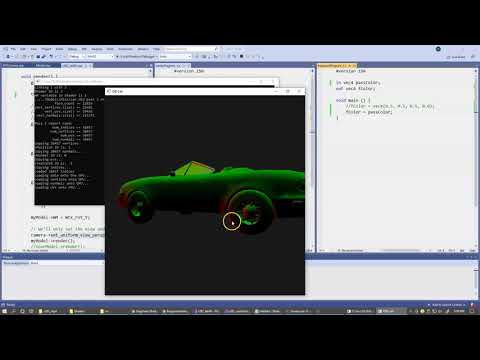Click the taskbar search icon

click(14, 311)
